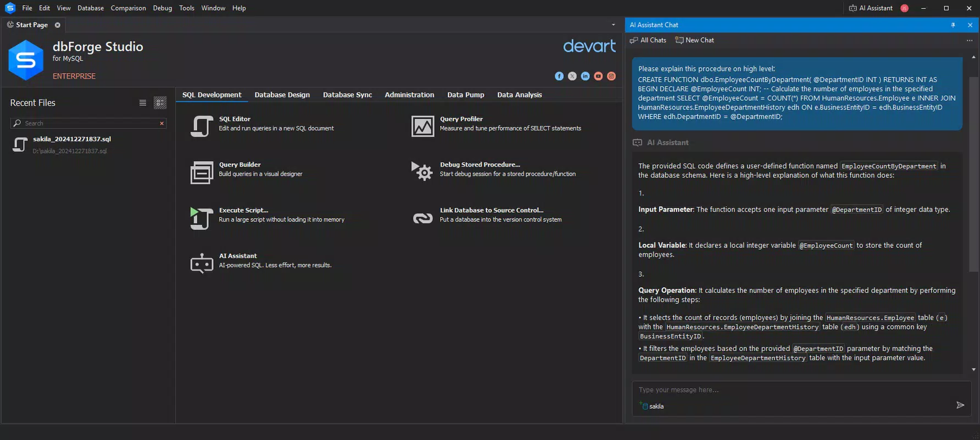Send the chat message with the arrow icon
This screenshot has height=440, width=980.
coord(960,405)
